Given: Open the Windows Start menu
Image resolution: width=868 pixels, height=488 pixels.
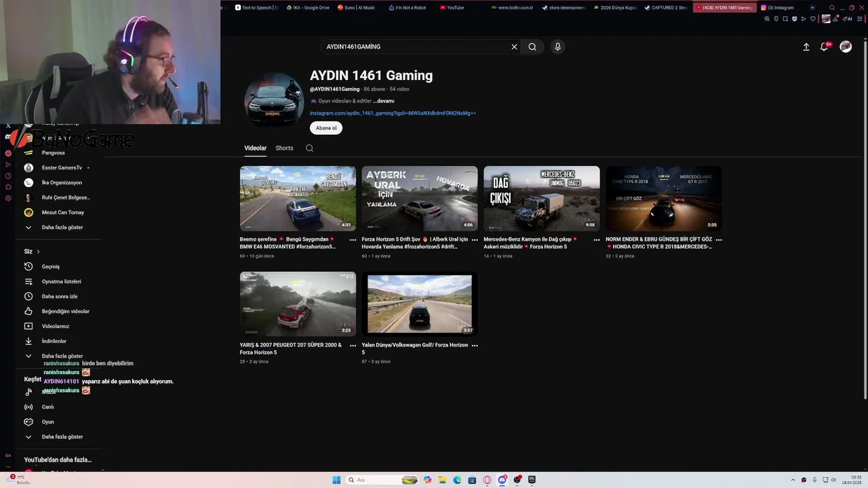Looking at the screenshot, I should [336, 480].
